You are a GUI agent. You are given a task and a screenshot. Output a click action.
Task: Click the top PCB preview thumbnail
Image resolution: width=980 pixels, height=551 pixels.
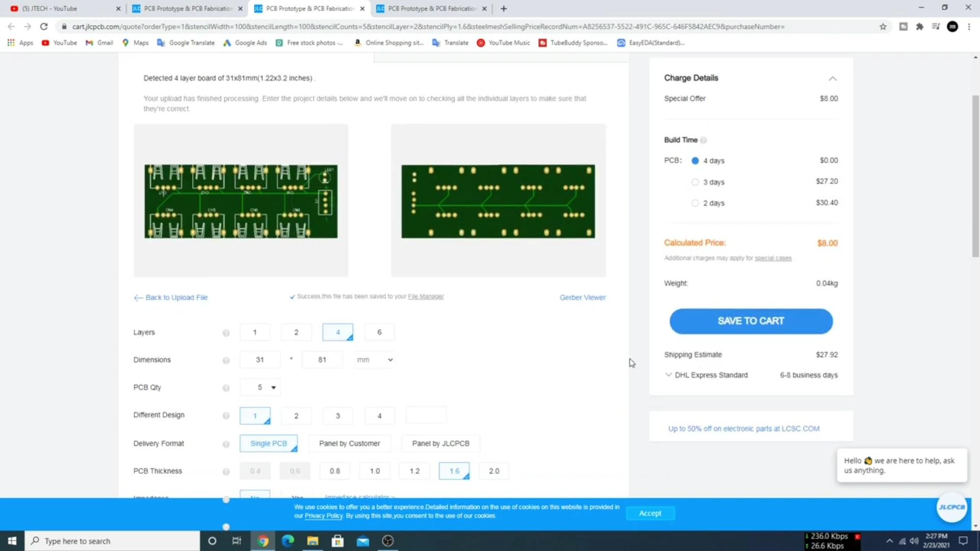(241, 201)
